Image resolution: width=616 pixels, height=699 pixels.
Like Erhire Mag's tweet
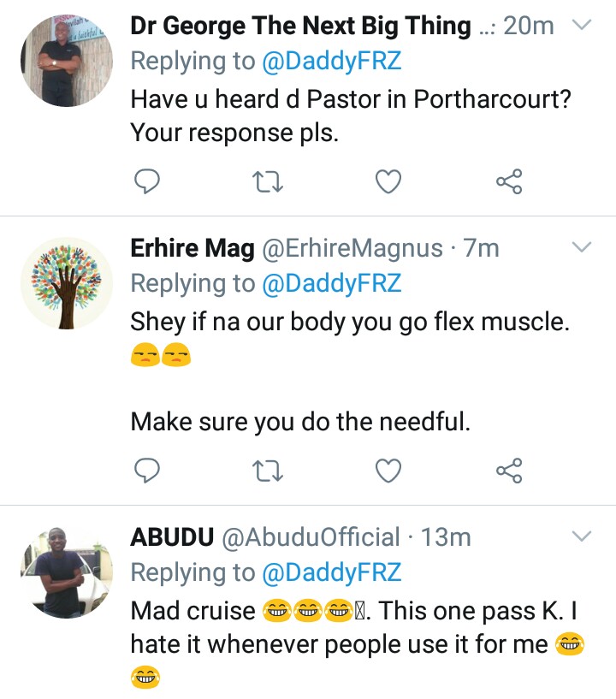point(390,470)
